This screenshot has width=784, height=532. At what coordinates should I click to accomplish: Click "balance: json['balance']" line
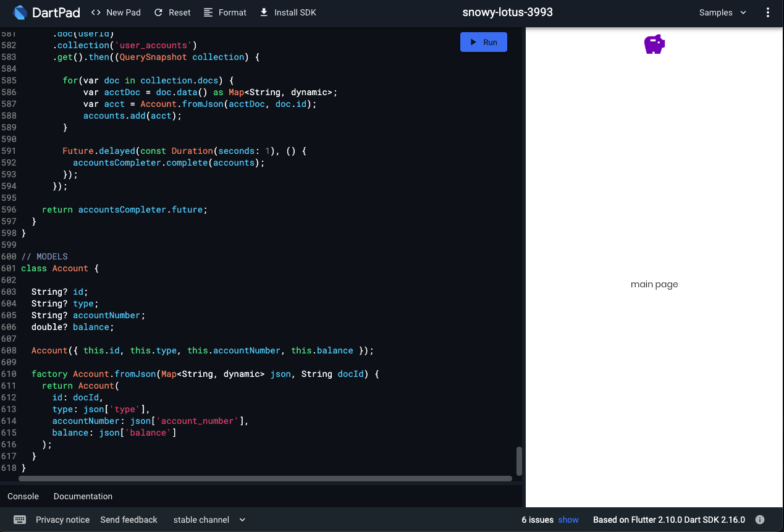(114, 433)
